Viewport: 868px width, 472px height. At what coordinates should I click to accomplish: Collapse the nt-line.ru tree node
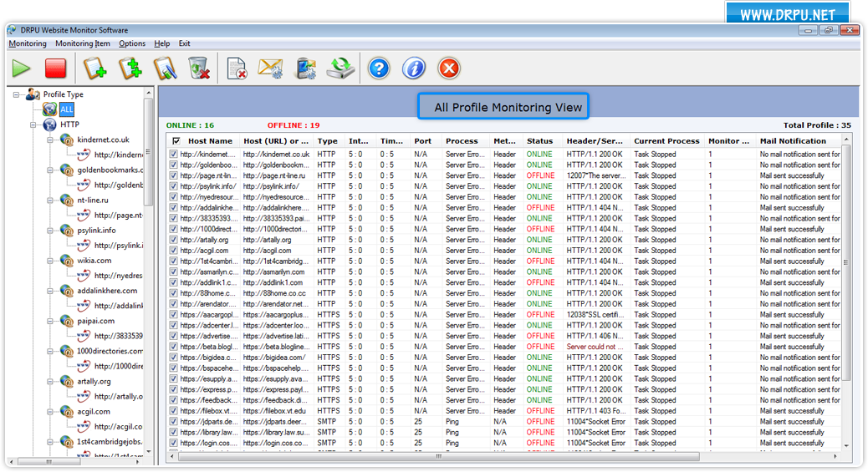click(50, 200)
